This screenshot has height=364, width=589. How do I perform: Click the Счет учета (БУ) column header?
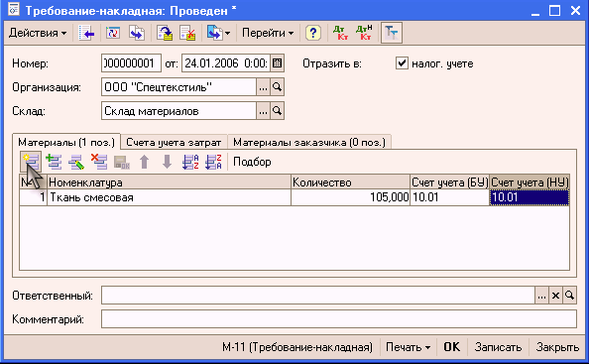point(449,182)
